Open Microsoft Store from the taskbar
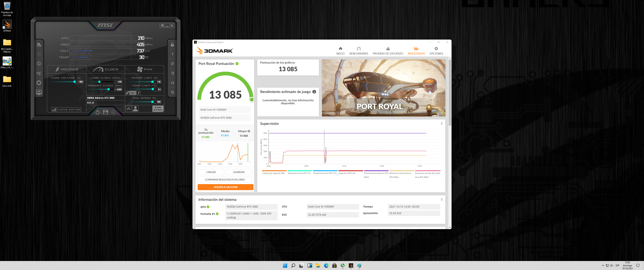Viewport: 644px width, 270px height. [335, 265]
